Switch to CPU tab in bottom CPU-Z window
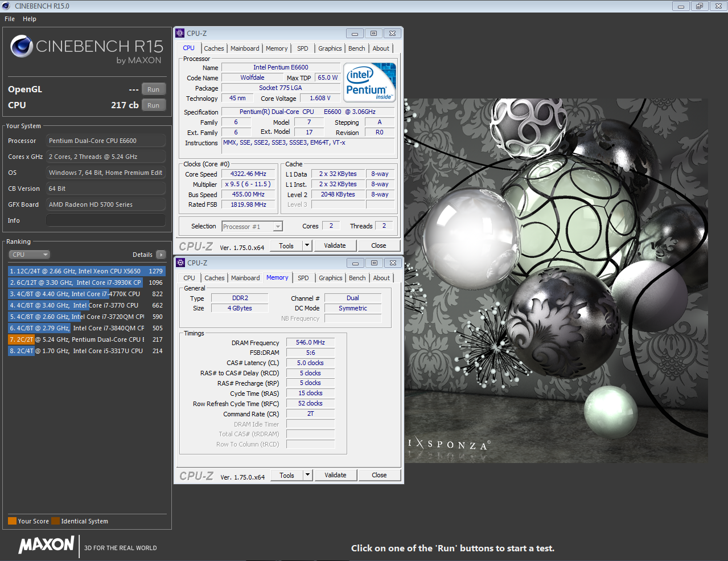Viewport: 728px width, 561px height. click(190, 278)
